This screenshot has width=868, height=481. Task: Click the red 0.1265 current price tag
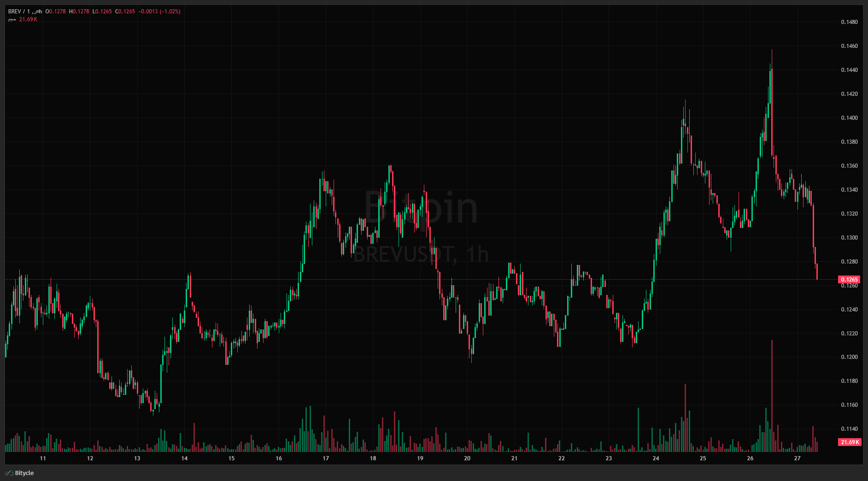coord(849,280)
